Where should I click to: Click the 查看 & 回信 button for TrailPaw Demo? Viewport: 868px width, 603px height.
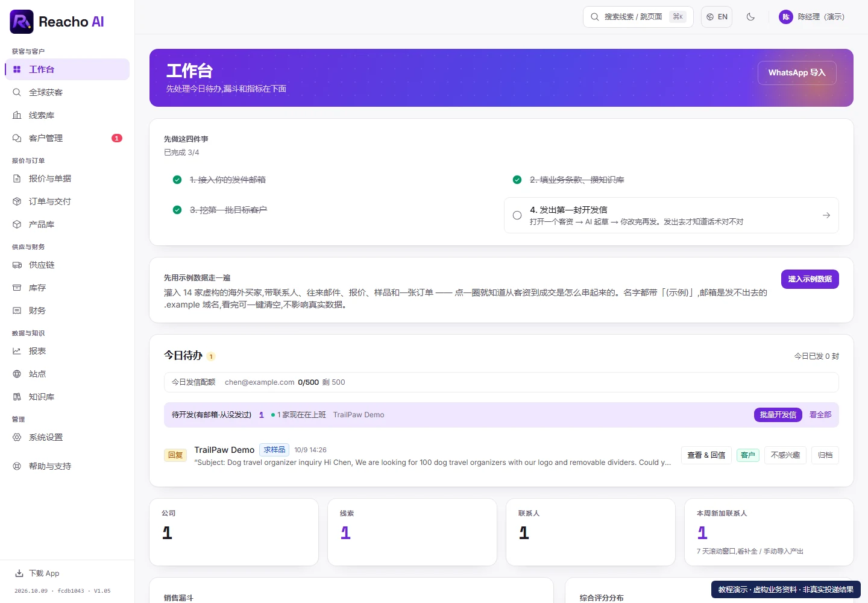[706, 455]
